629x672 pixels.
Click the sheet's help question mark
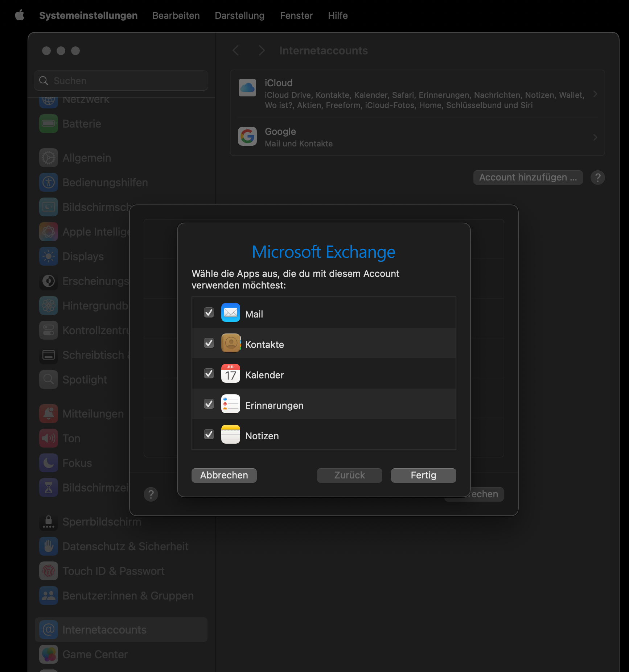point(151,494)
